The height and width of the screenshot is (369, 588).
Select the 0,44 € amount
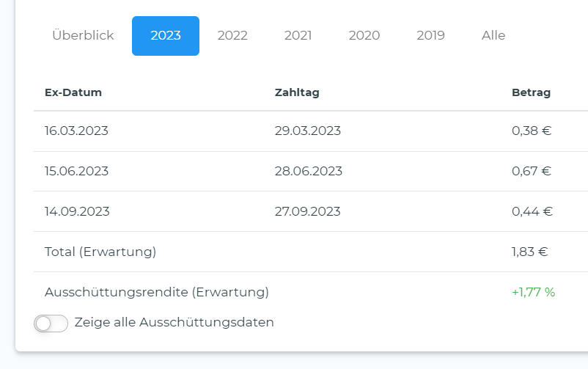coord(532,211)
